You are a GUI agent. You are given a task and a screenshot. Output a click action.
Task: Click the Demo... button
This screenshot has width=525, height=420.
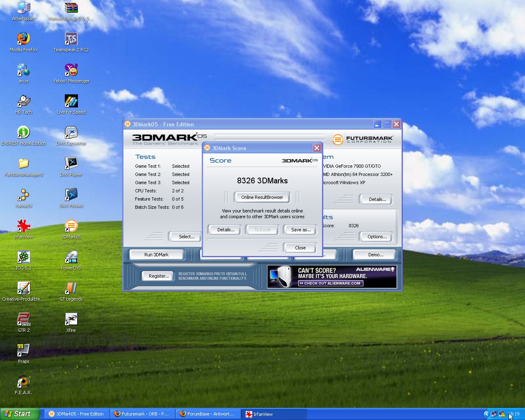(375, 255)
